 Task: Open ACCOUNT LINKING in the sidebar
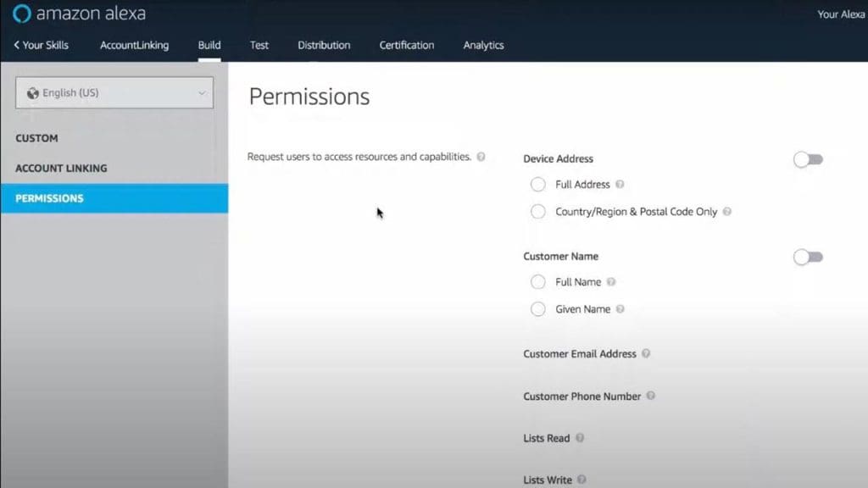point(60,168)
